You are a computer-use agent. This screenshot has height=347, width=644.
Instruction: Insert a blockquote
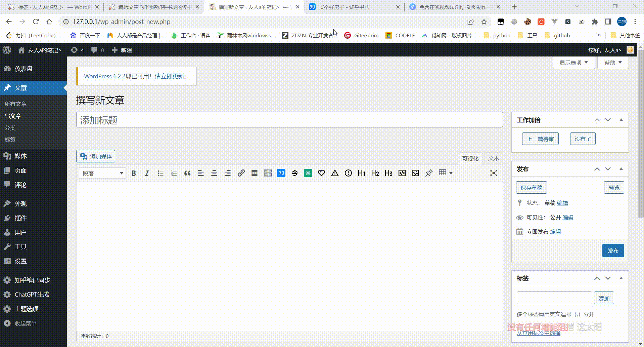pyautogui.click(x=187, y=173)
